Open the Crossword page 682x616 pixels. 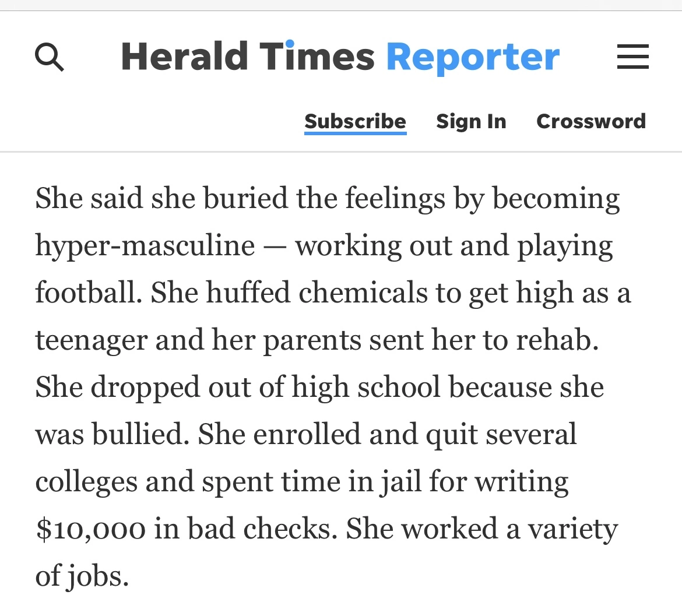[591, 121]
